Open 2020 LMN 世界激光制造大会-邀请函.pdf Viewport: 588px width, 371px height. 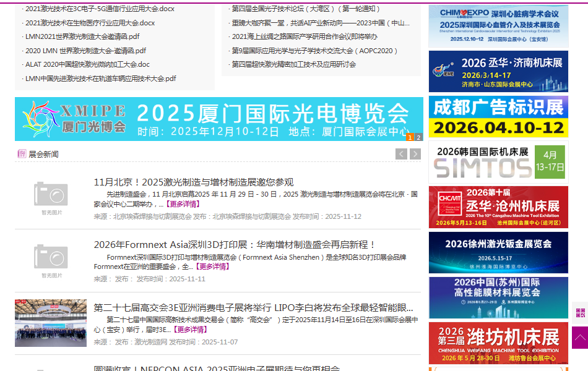(x=86, y=51)
